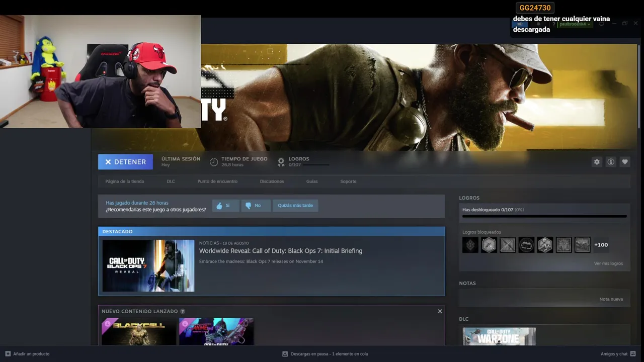Open second locked achievement hexagon rifle icon

pos(489,245)
